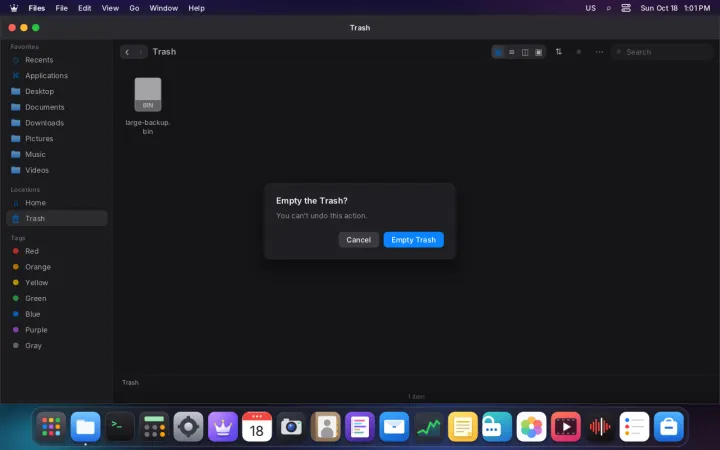The height and width of the screenshot is (450, 720).
Task: Click the Empty Trash button
Action: point(413,240)
